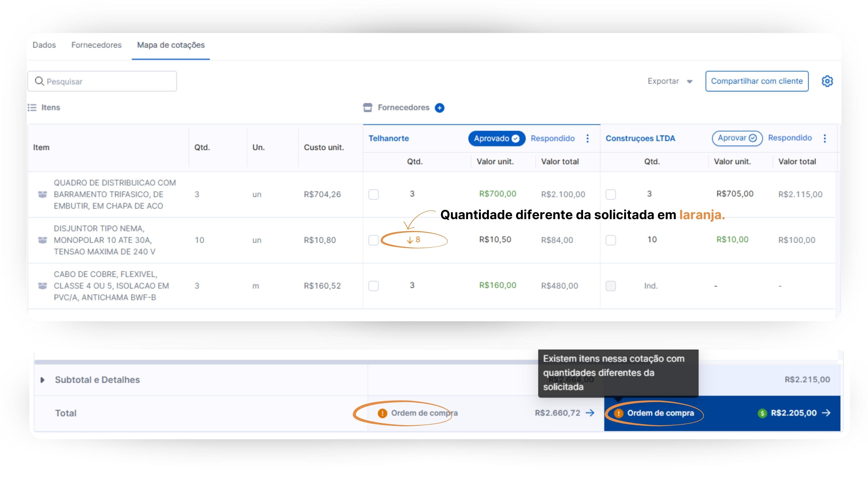This screenshot has height=488, width=868.
Task: Switch to the Dados tab
Action: point(44,45)
